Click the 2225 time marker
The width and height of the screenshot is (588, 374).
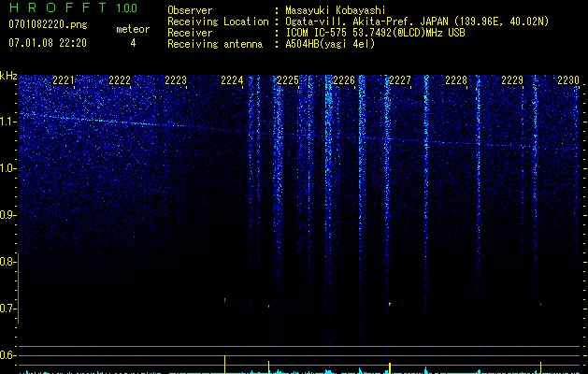pyautogui.click(x=288, y=80)
